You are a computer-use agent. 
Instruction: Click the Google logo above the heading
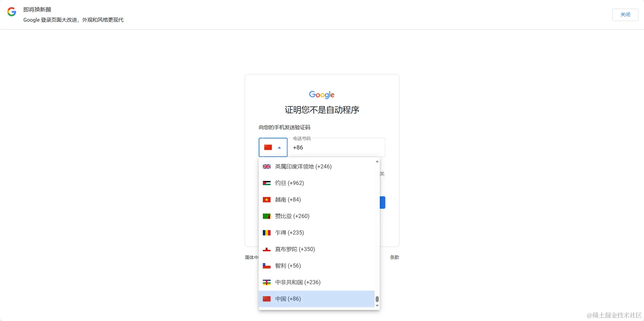click(x=322, y=95)
